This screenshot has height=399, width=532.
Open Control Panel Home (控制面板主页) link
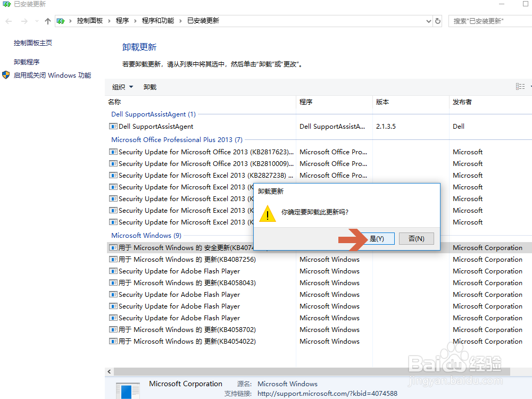click(x=33, y=43)
